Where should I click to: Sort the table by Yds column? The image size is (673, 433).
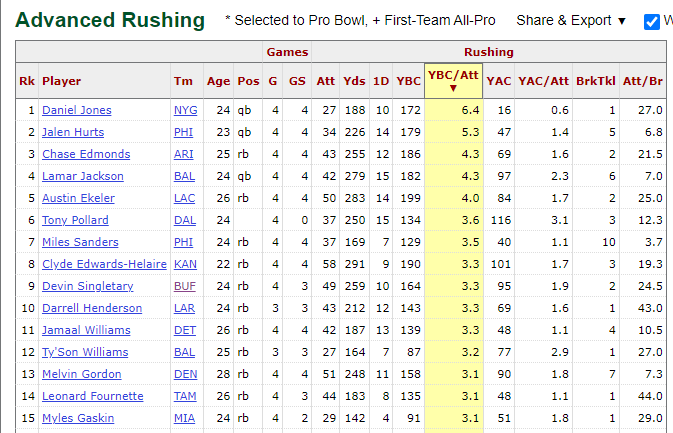click(x=354, y=81)
